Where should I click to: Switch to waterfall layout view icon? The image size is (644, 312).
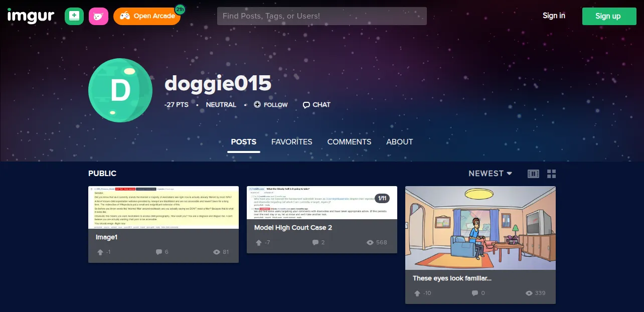point(533,174)
